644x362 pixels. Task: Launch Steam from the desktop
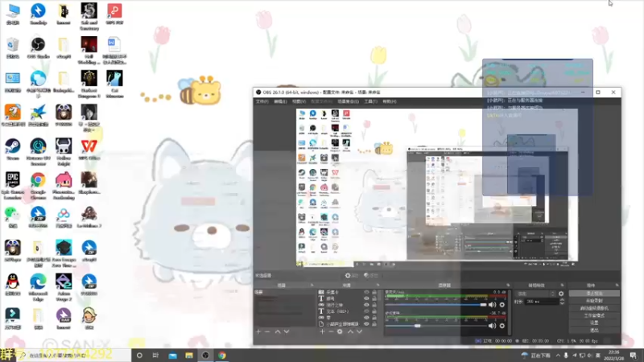coord(13,150)
